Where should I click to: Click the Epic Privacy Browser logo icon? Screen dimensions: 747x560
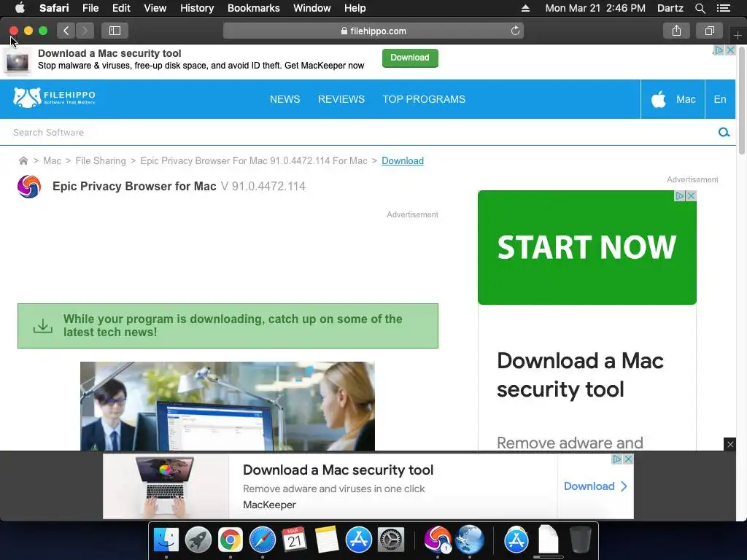[x=29, y=186]
